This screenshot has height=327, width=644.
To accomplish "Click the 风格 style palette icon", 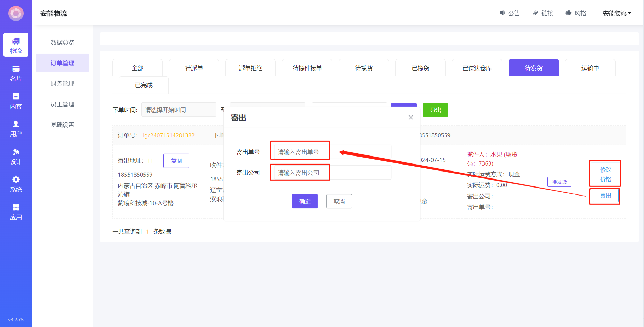I will [569, 13].
